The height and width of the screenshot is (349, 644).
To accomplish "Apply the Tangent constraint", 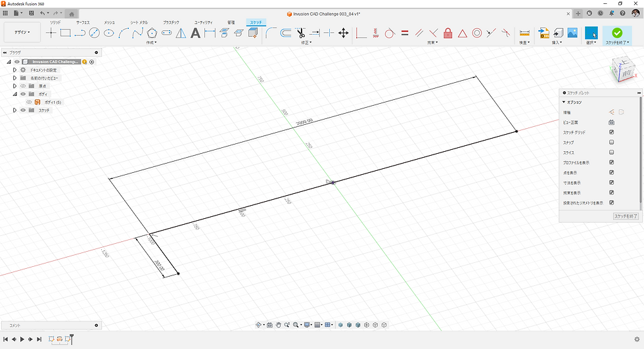I will pos(390,34).
